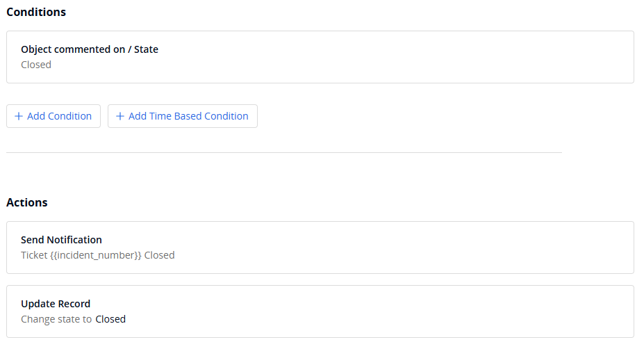The image size is (644, 349).
Task: Click the Actions section heading
Action: coord(27,202)
